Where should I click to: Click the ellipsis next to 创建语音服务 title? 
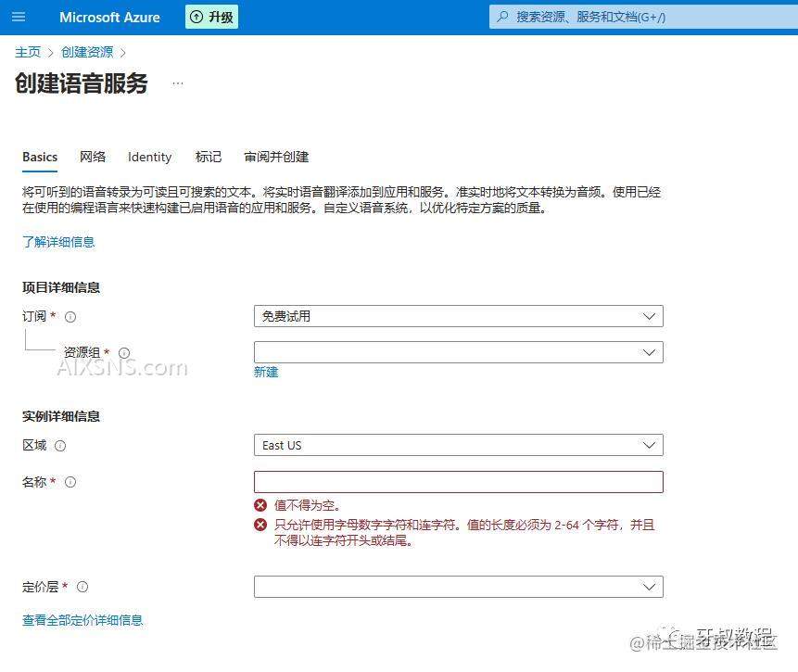(x=177, y=82)
